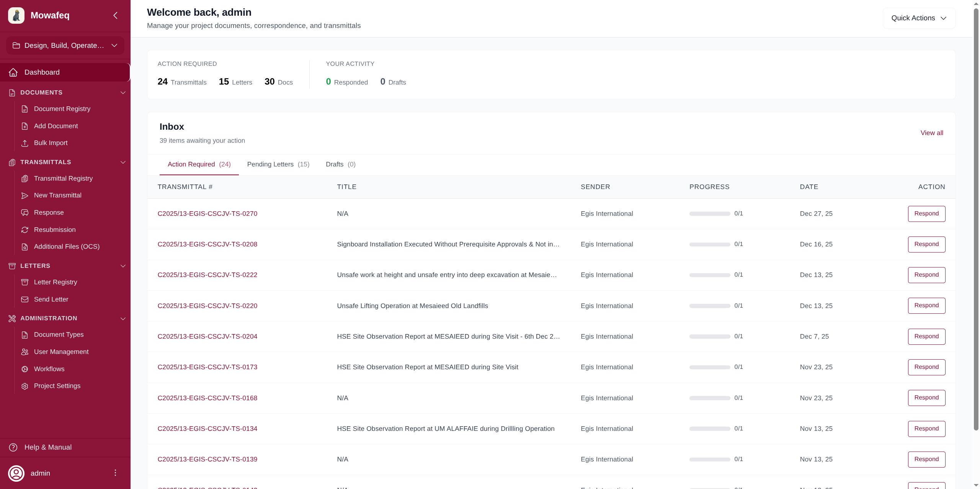Click the View all link
Viewport: 980px width, 489px height.
tap(932, 133)
